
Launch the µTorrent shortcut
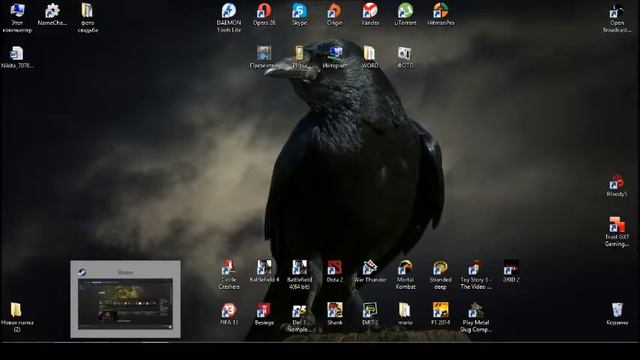click(x=405, y=15)
